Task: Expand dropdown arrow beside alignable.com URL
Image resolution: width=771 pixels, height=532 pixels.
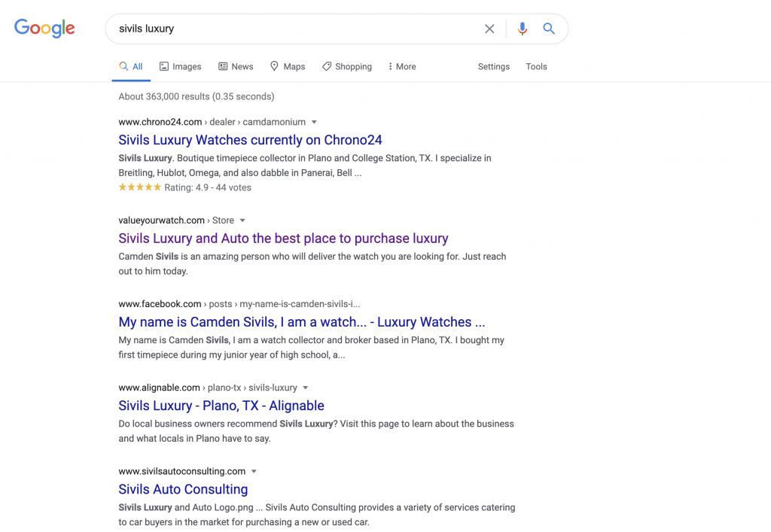Action: 306,388
